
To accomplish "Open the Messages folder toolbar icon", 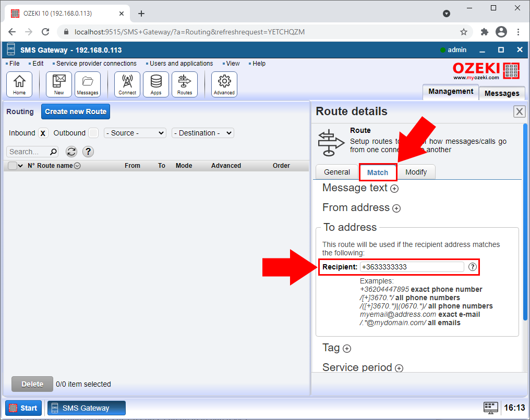I will (x=88, y=84).
